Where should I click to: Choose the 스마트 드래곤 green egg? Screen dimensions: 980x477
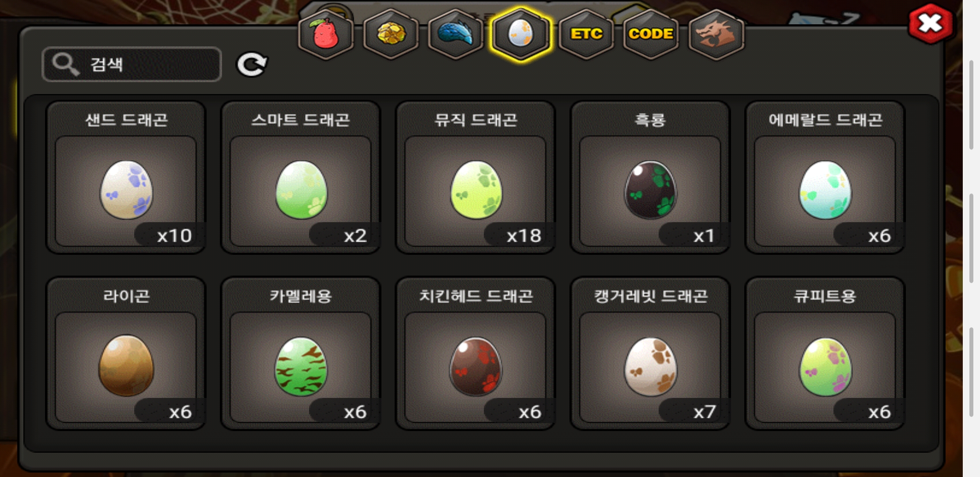(x=301, y=178)
